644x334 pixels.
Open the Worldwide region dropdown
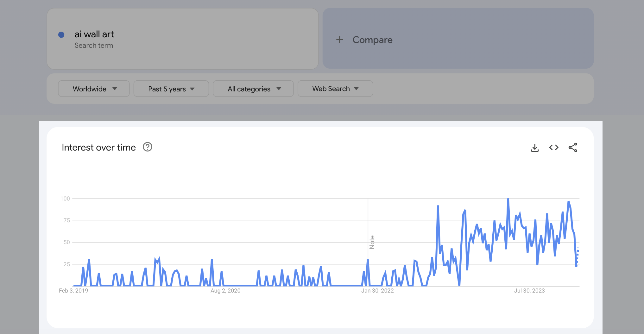click(94, 89)
